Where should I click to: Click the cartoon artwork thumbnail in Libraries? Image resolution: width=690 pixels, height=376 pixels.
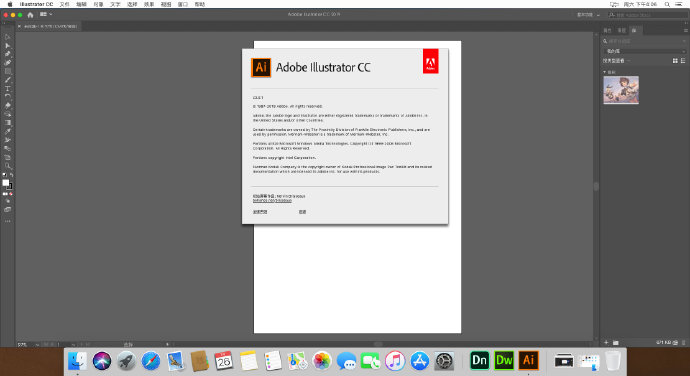coord(621,90)
